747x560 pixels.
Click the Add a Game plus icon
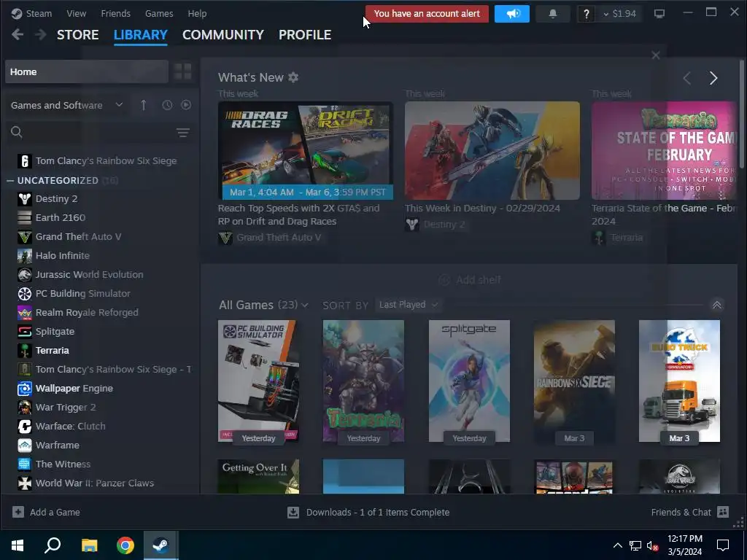[x=18, y=512]
